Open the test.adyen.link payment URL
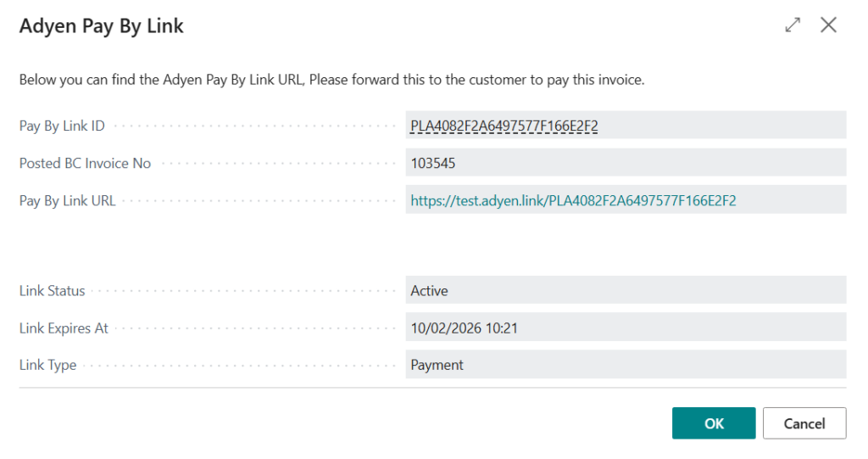The width and height of the screenshot is (868, 459). click(x=573, y=201)
